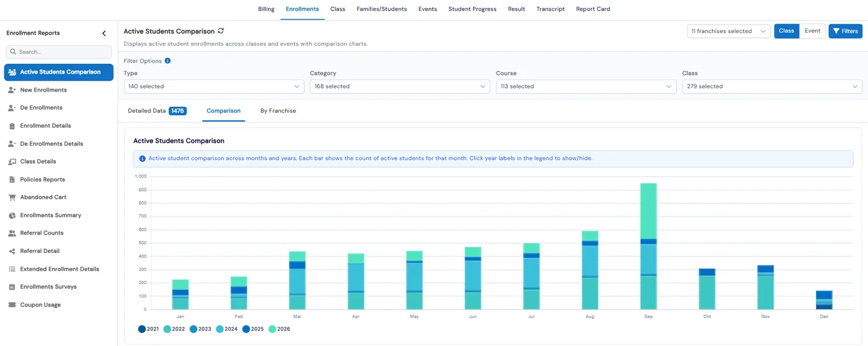Click the Policies Reports document icon
The image size is (868, 346).
click(12, 180)
